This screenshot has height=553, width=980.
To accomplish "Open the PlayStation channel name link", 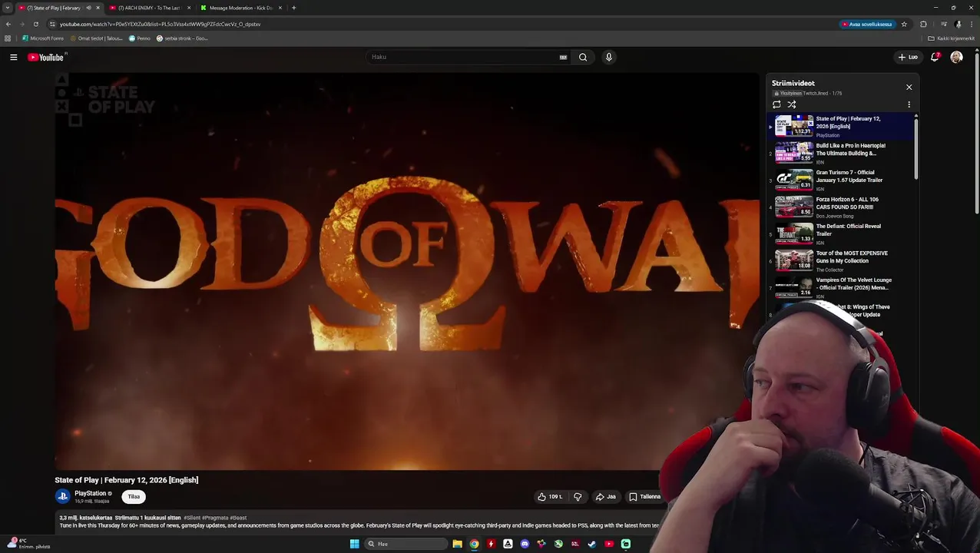I will (90, 493).
